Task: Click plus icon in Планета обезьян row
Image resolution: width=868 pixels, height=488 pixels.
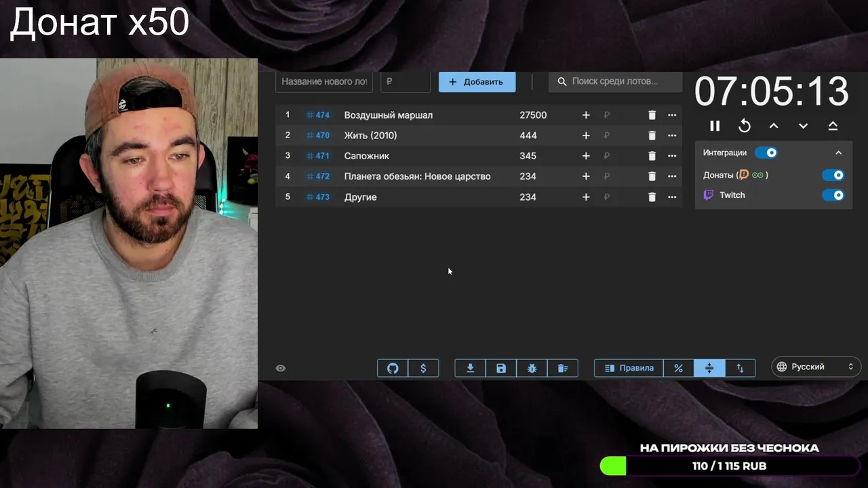Action: [586, 176]
